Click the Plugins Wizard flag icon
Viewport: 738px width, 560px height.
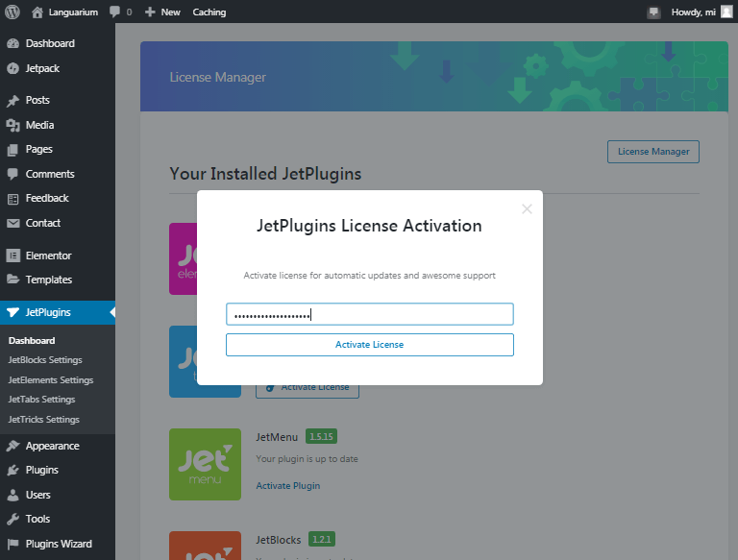pos(13,544)
